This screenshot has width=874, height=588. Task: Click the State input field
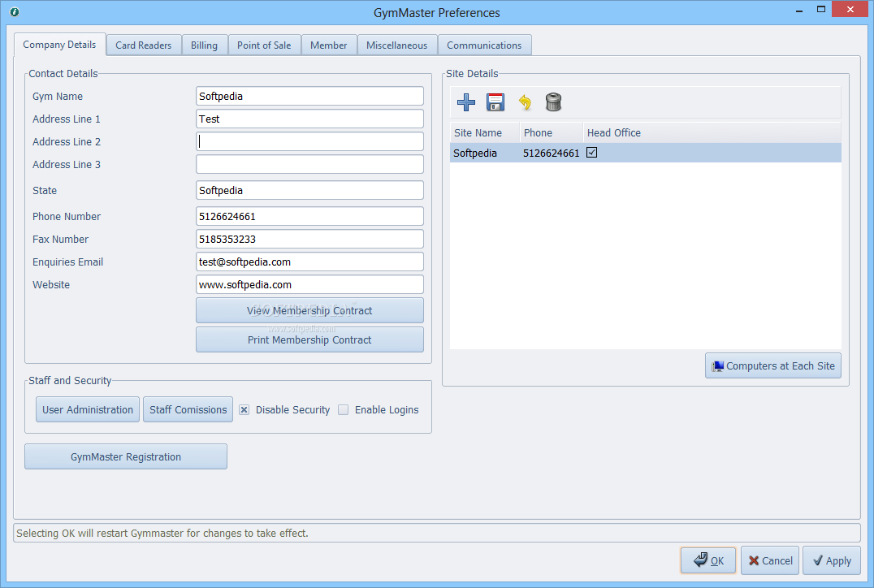pos(309,190)
